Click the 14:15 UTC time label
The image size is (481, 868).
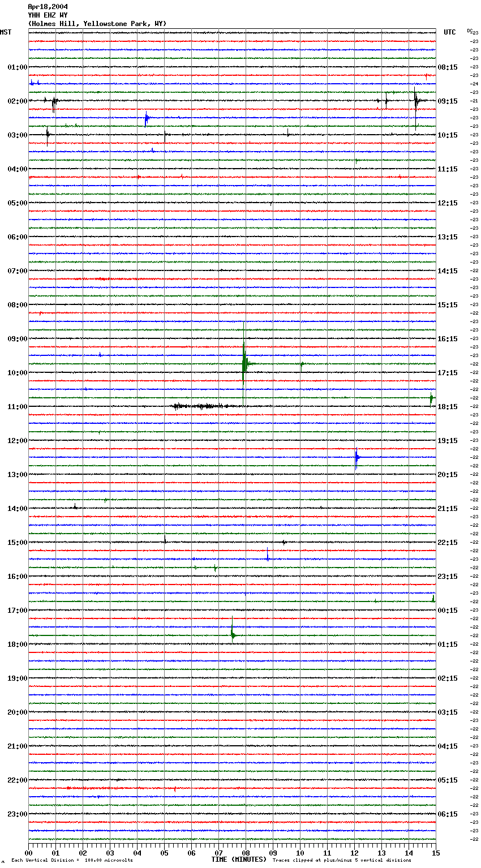(x=448, y=271)
